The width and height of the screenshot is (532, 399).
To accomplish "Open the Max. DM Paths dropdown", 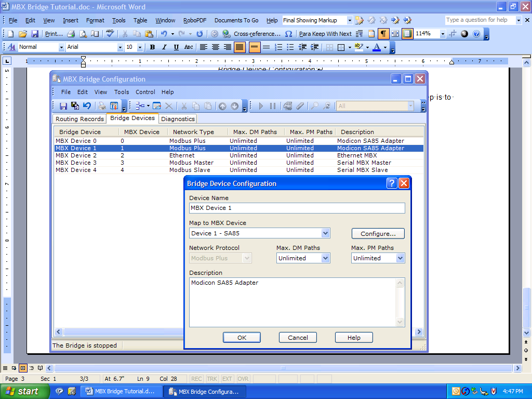I will pos(325,258).
